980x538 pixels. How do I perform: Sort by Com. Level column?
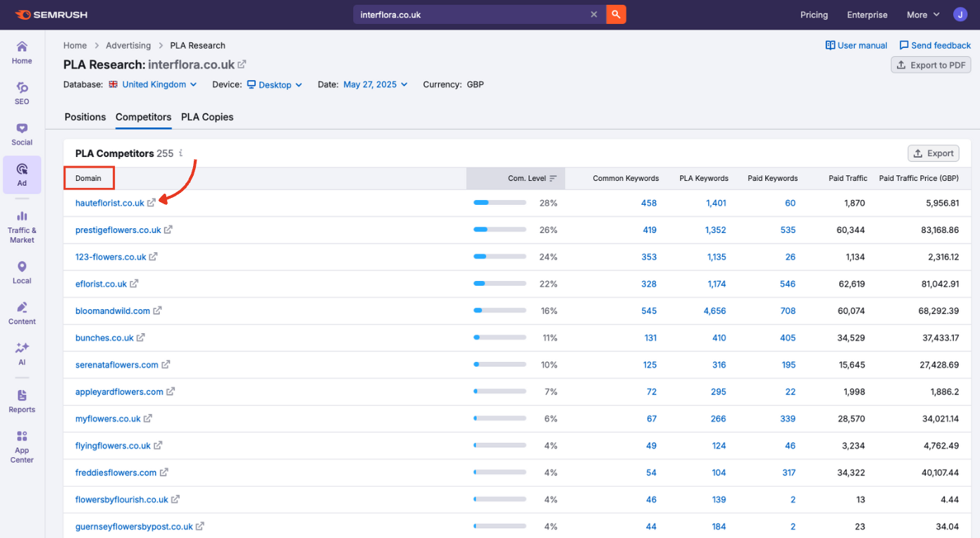tap(532, 178)
